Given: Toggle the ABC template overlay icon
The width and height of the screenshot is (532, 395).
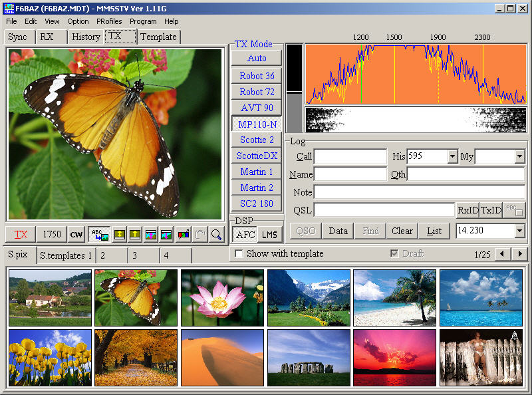Looking at the screenshot, I should point(99,235).
